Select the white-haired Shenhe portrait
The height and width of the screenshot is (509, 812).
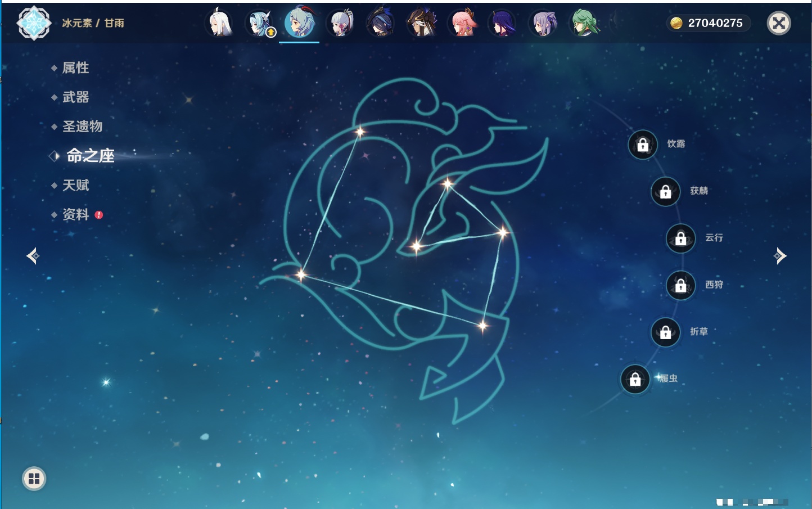click(x=219, y=23)
